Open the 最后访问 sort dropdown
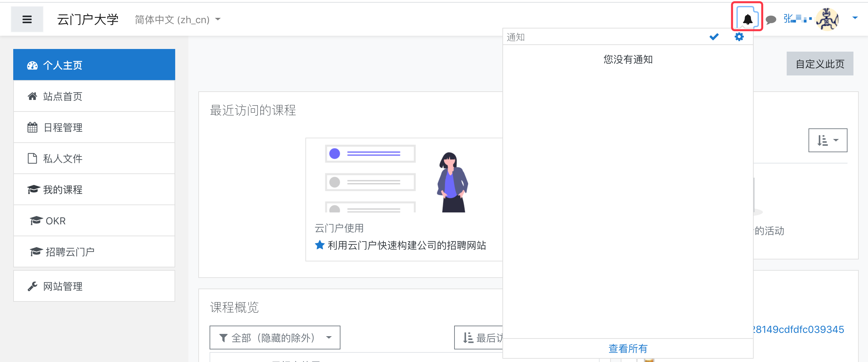868x362 pixels. point(479,337)
